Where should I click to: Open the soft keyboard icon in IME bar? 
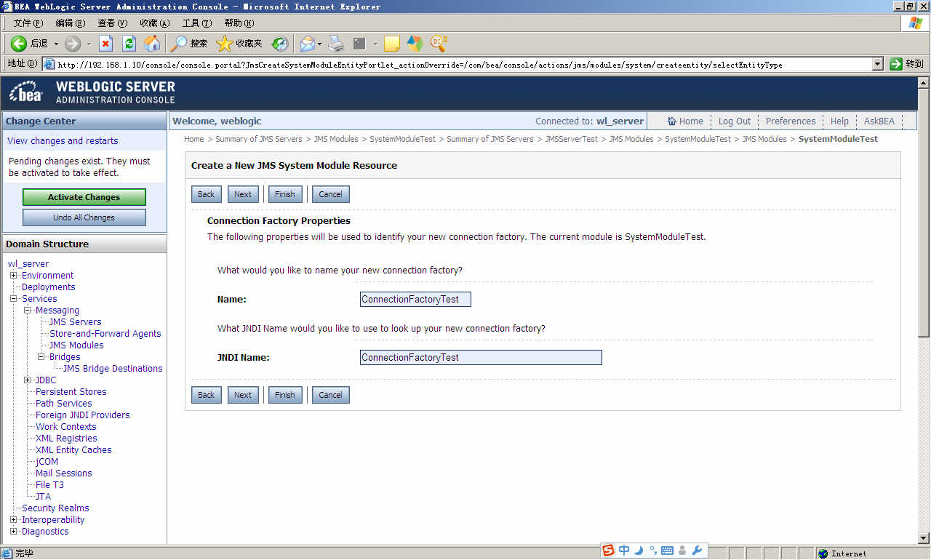pos(667,551)
